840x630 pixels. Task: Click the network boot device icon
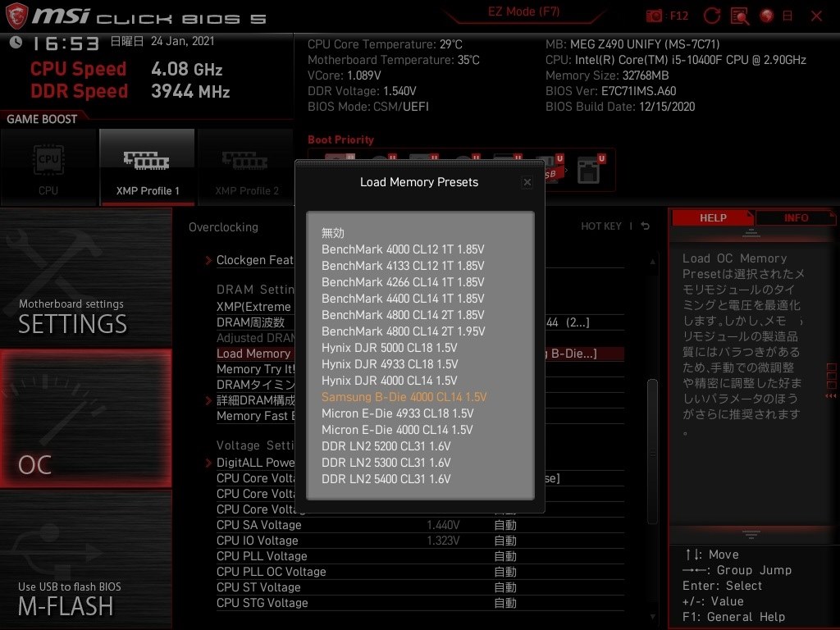click(x=589, y=171)
